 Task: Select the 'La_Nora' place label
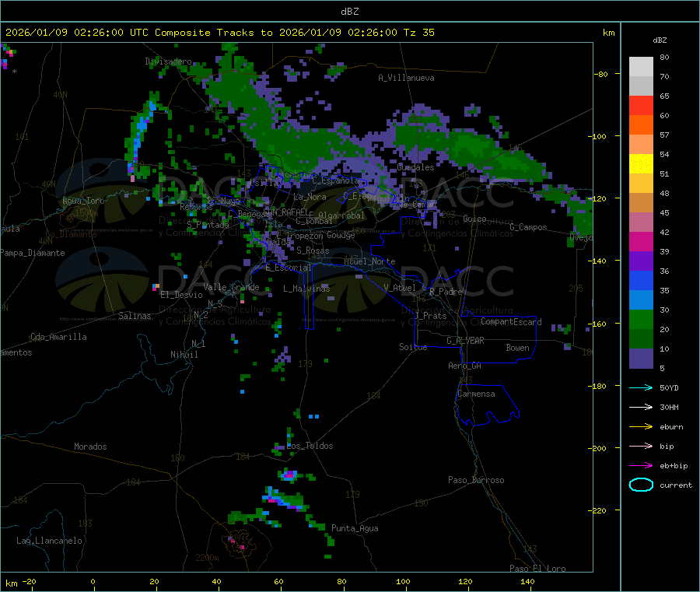(310, 197)
